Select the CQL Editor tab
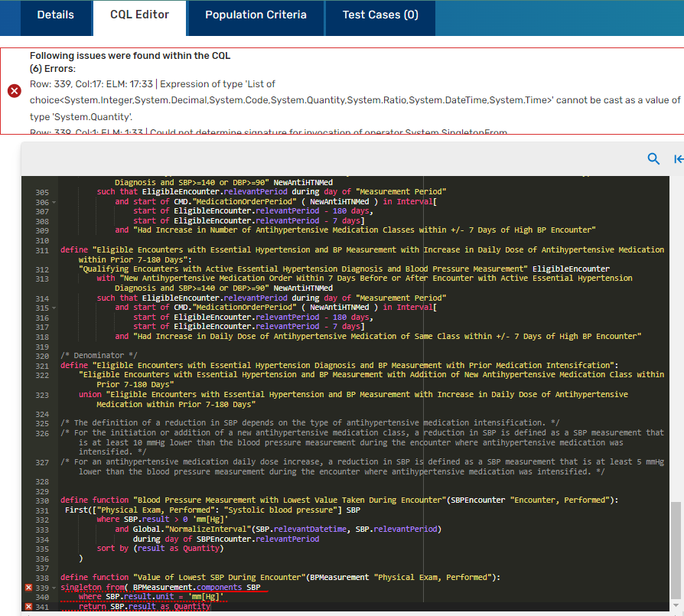The width and height of the screenshot is (684, 616). [x=139, y=15]
